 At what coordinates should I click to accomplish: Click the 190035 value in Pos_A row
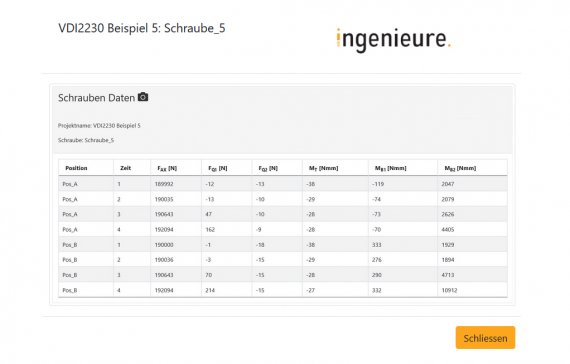pos(164,199)
